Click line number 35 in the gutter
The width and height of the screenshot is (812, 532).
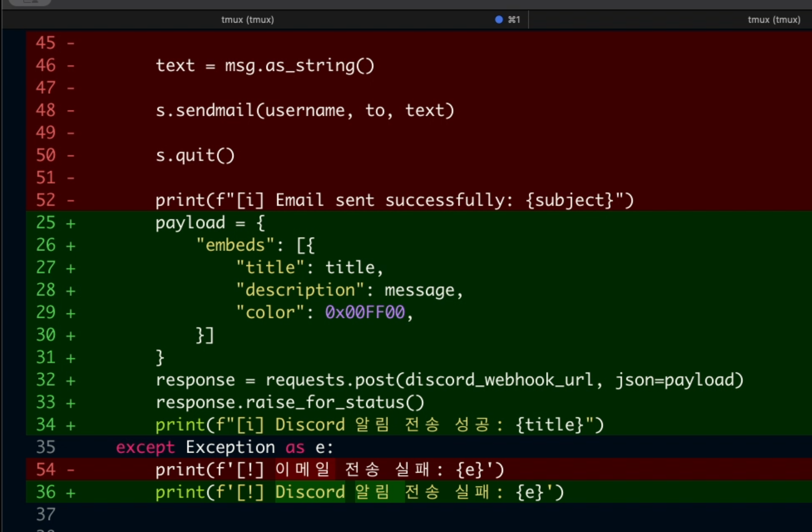tap(46, 447)
